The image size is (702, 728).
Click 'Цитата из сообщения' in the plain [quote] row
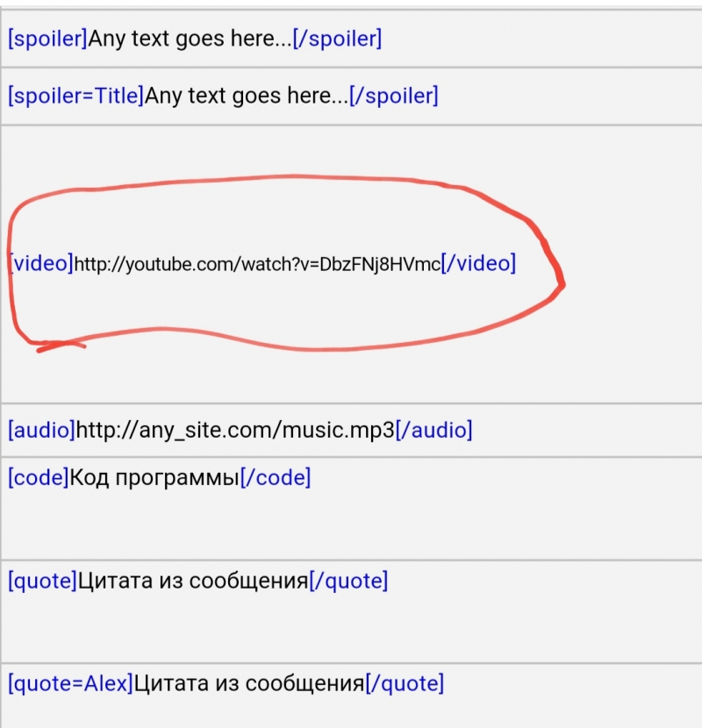point(193,581)
